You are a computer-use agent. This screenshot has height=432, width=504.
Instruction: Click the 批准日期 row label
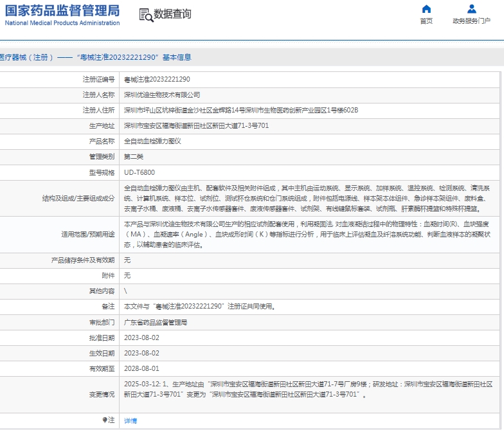[102, 337]
